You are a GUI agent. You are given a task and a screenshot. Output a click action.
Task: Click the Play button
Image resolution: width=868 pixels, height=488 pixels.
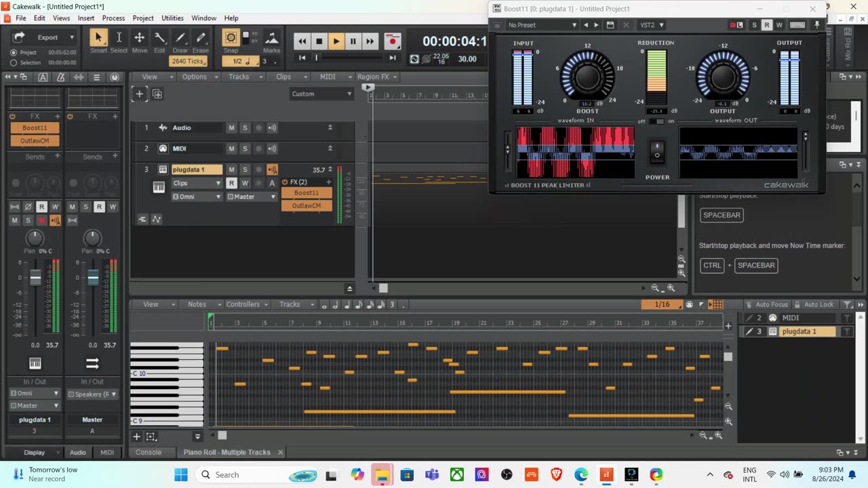tap(336, 41)
